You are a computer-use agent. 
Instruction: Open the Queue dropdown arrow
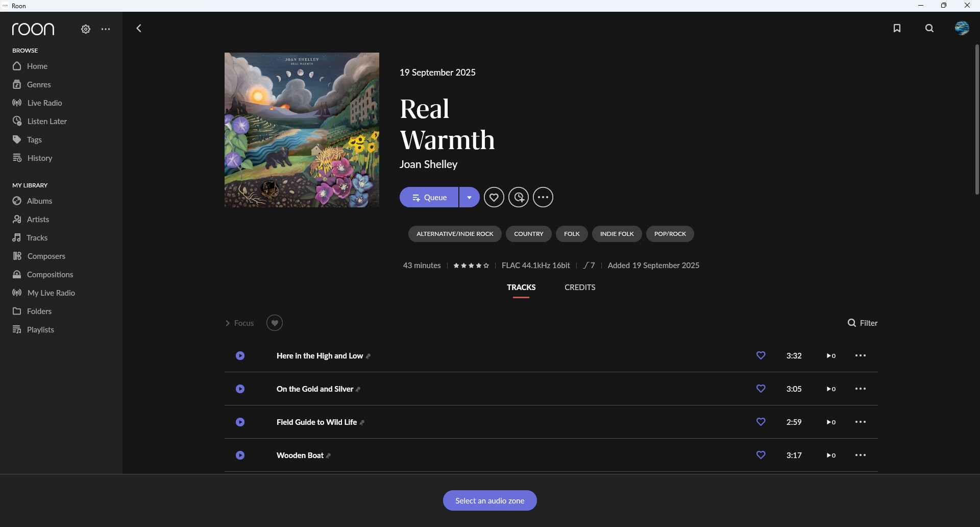pos(469,197)
